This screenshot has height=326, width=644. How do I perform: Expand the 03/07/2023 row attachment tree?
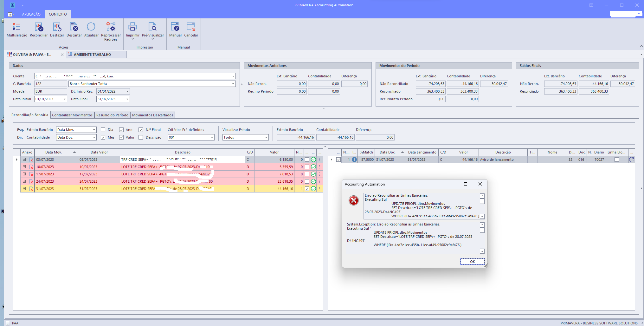tap(24, 160)
